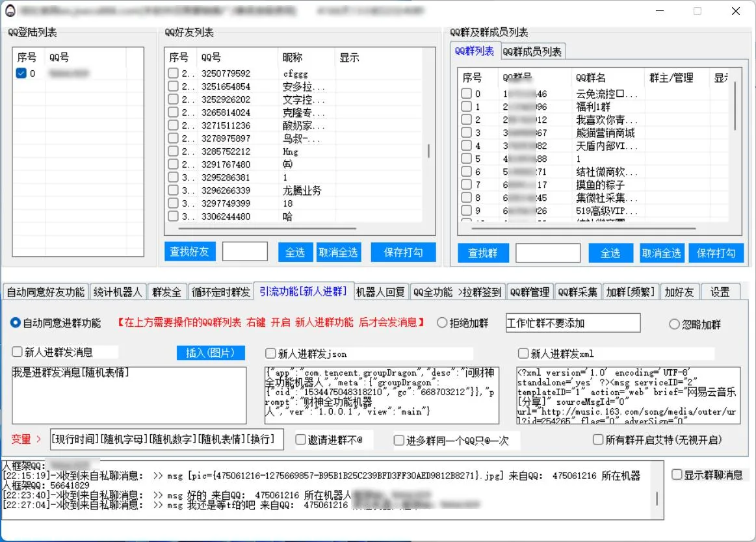Enable 新人进群发消息 checkbox

pos(18,352)
